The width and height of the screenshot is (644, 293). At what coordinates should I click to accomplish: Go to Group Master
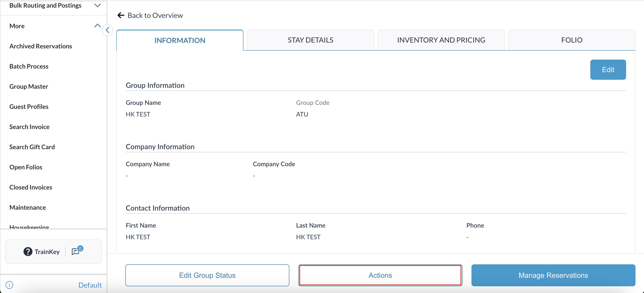(x=29, y=86)
